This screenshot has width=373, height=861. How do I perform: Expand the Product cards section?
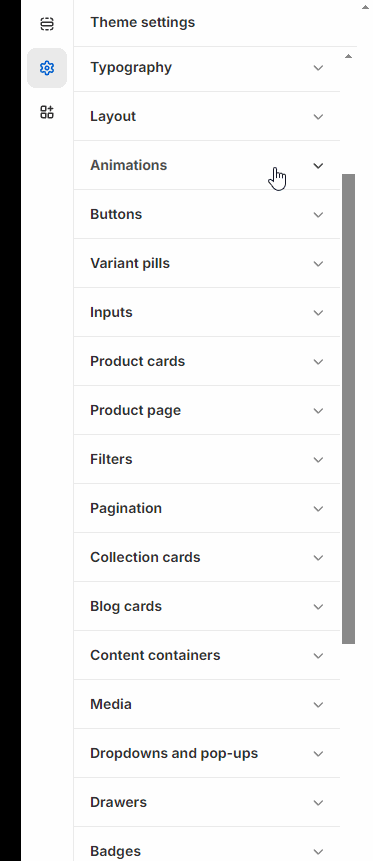coord(207,361)
